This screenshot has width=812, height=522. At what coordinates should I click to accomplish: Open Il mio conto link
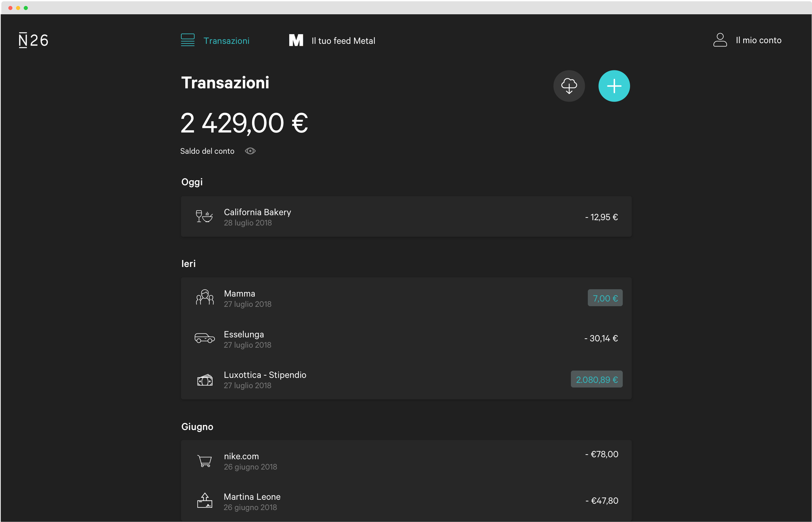point(759,40)
